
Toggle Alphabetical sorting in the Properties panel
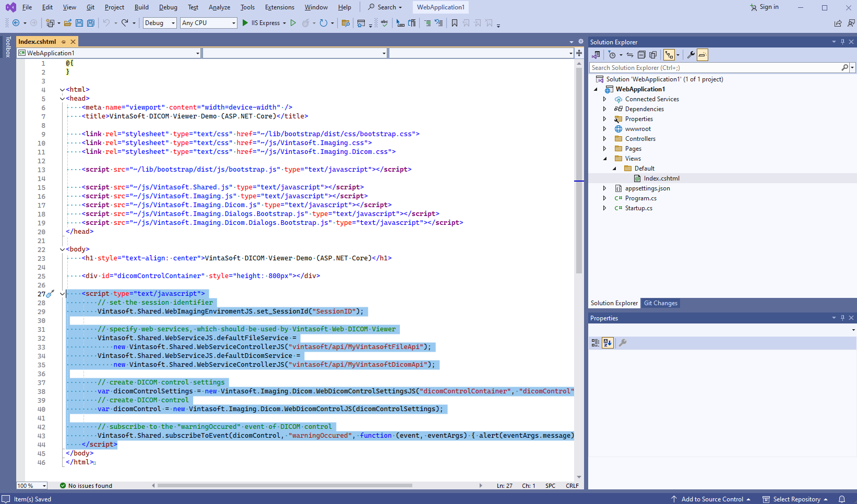(608, 343)
